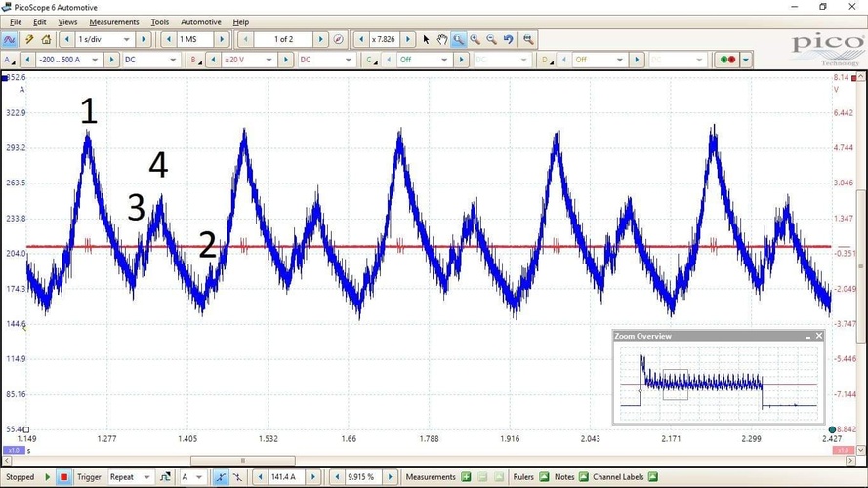Screen dimensions: 868x488
Task: Zoom to full view icon
Action: (528, 39)
